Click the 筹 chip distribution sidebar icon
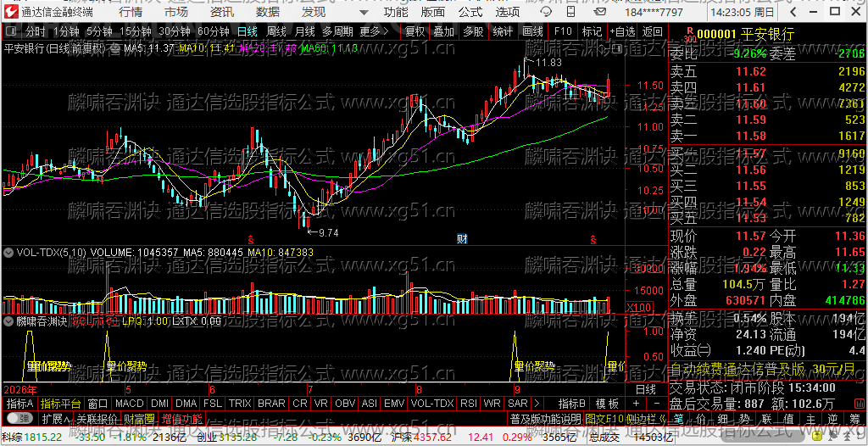 pos(854,417)
